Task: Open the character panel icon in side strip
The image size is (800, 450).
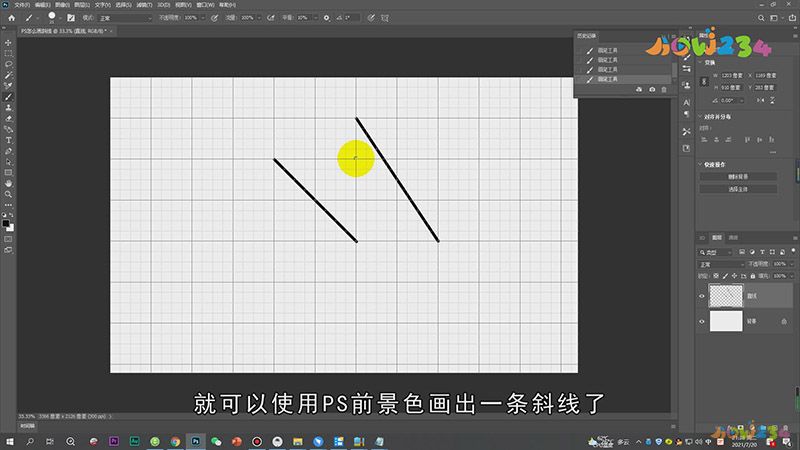Action: [x=687, y=103]
